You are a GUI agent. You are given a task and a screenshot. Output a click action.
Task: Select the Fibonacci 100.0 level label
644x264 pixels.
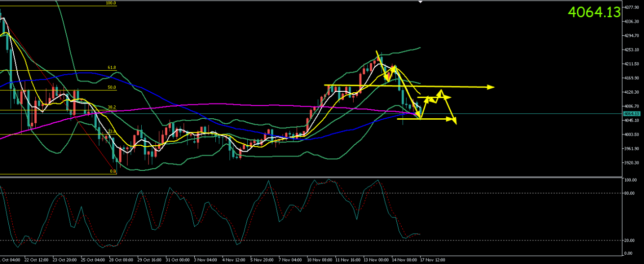(x=111, y=3)
